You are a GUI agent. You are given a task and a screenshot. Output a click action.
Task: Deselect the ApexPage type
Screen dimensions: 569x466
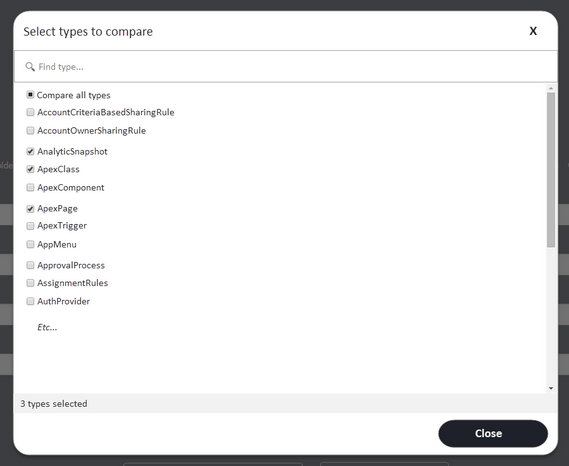click(x=30, y=209)
